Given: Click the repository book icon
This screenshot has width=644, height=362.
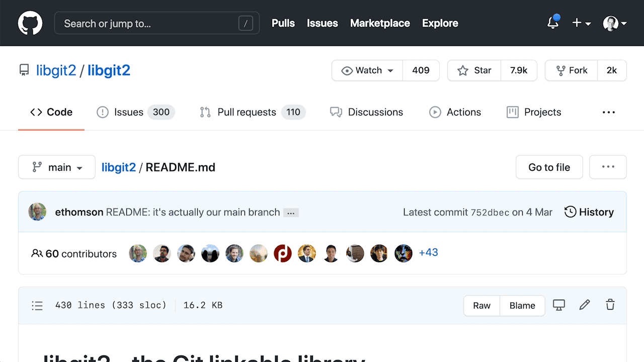Looking at the screenshot, I should [24, 70].
